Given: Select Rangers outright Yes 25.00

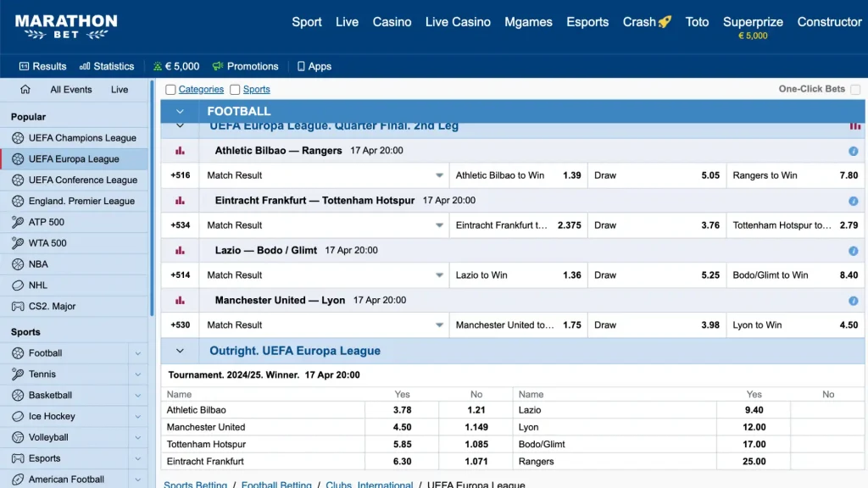Looking at the screenshot, I should 754,462.
